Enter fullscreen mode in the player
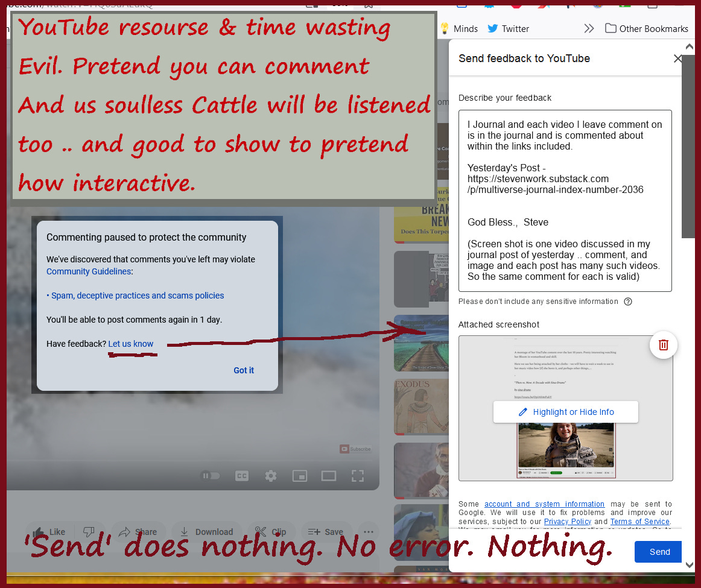 358,476
